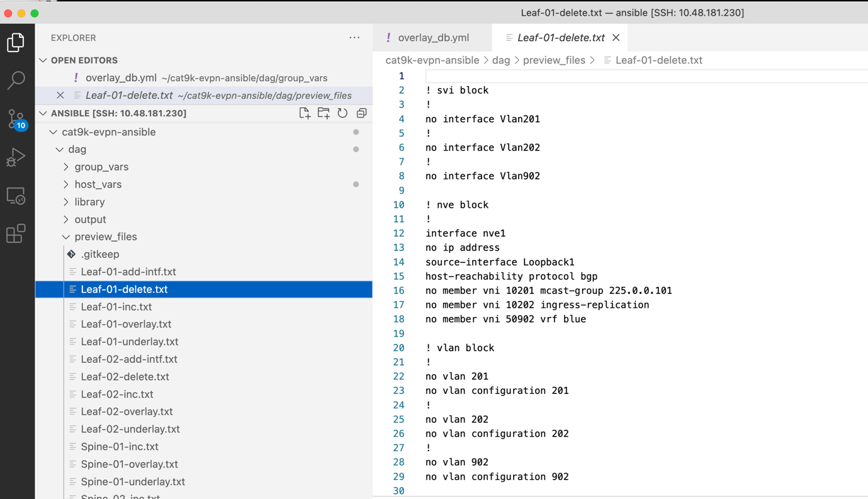Open Spine-01-overlay.txt file
This screenshot has height=499, width=868.
(x=129, y=464)
